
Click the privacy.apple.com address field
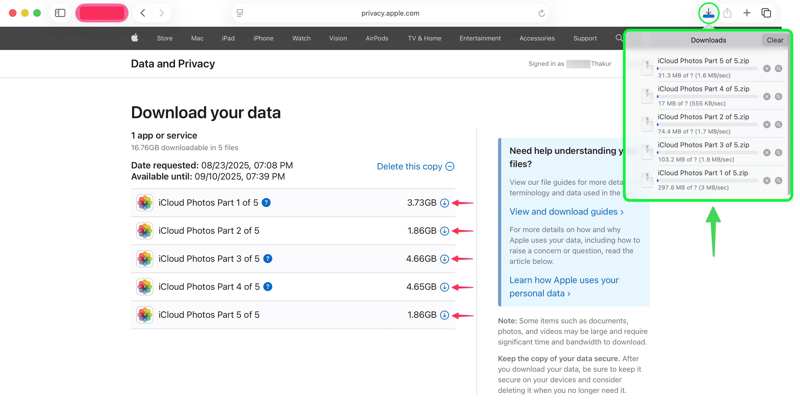coord(390,13)
